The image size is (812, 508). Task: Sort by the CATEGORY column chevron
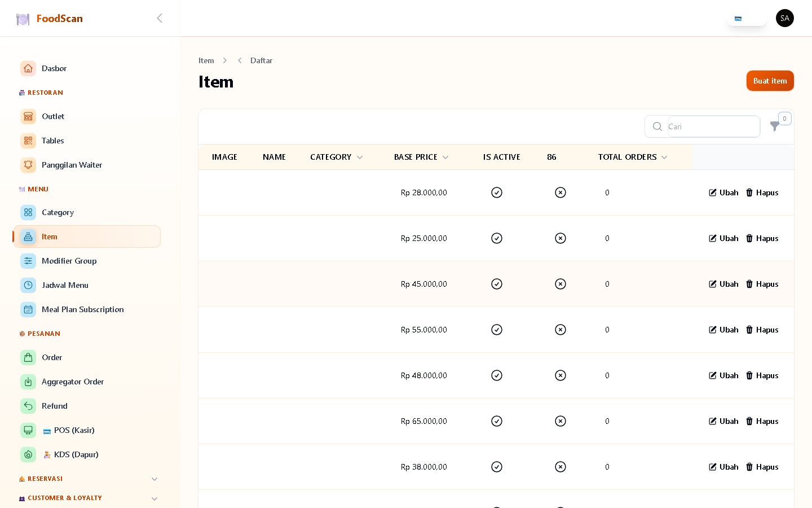click(360, 157)
